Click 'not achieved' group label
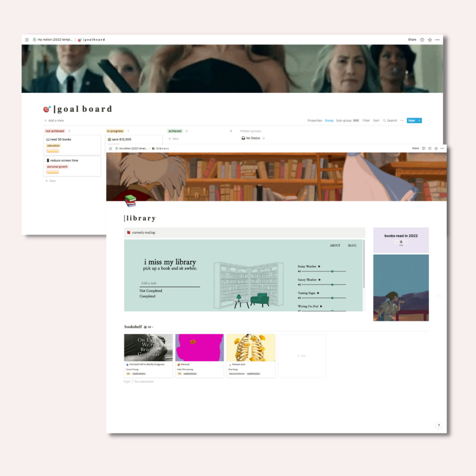The image size is (476, 476). (x=54, y=131)
